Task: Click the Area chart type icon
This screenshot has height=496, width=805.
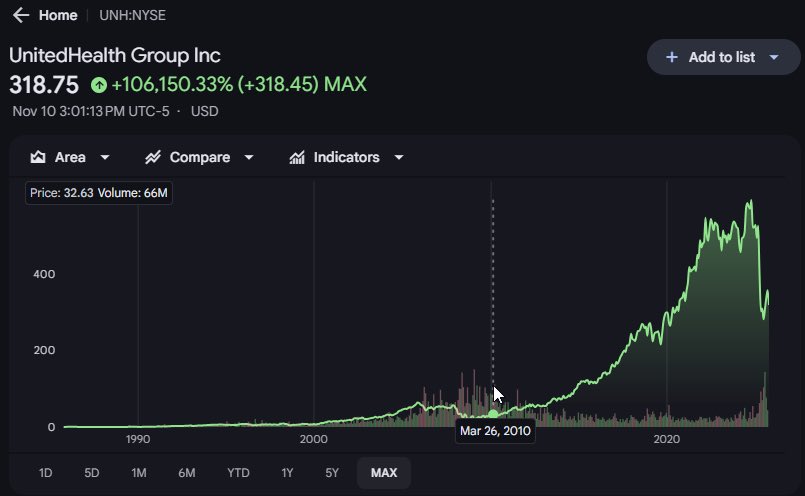Action: tap(38, 157)
